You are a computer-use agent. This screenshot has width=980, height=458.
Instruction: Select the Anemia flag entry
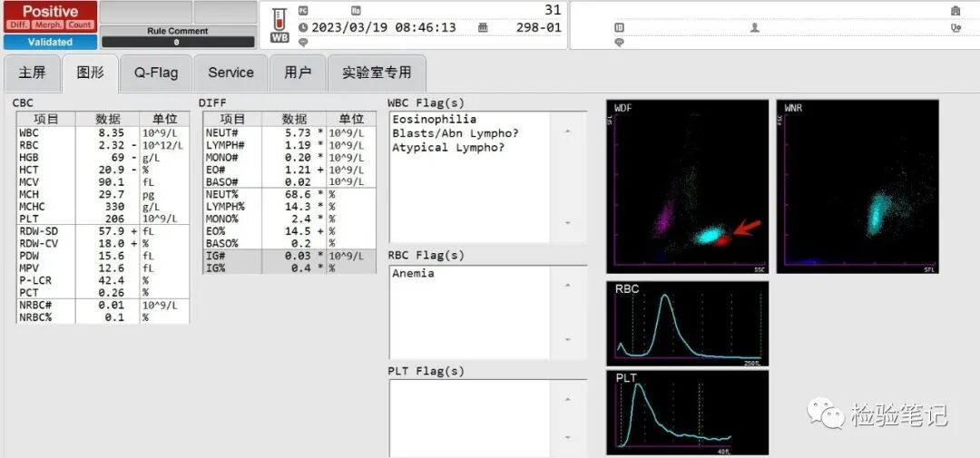tap(413, 273)
